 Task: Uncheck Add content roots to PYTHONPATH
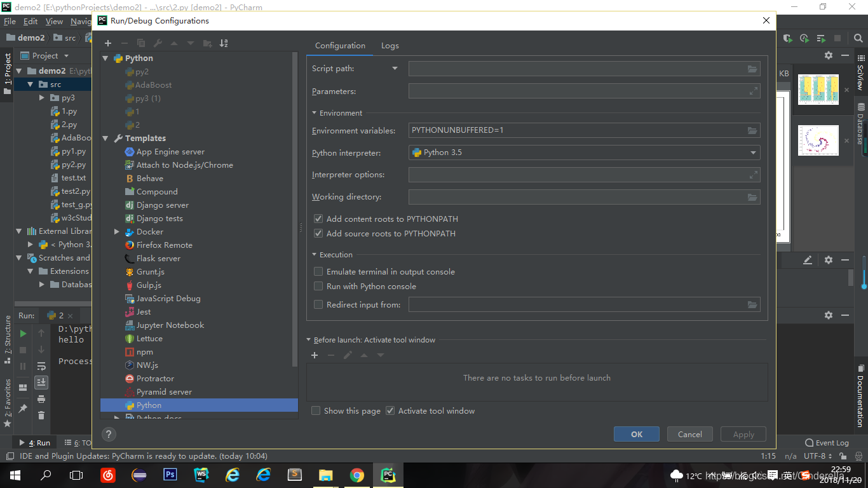pyautogui.click(x=318, y=219)
